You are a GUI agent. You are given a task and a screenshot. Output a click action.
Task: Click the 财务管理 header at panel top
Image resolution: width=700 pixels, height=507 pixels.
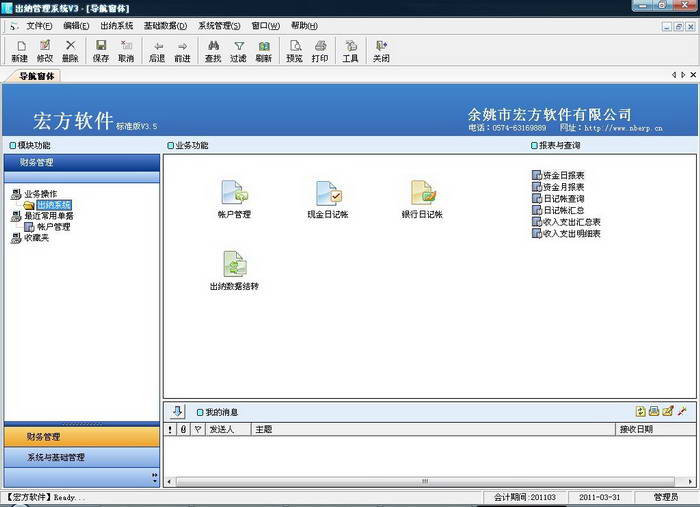(82, 162)
